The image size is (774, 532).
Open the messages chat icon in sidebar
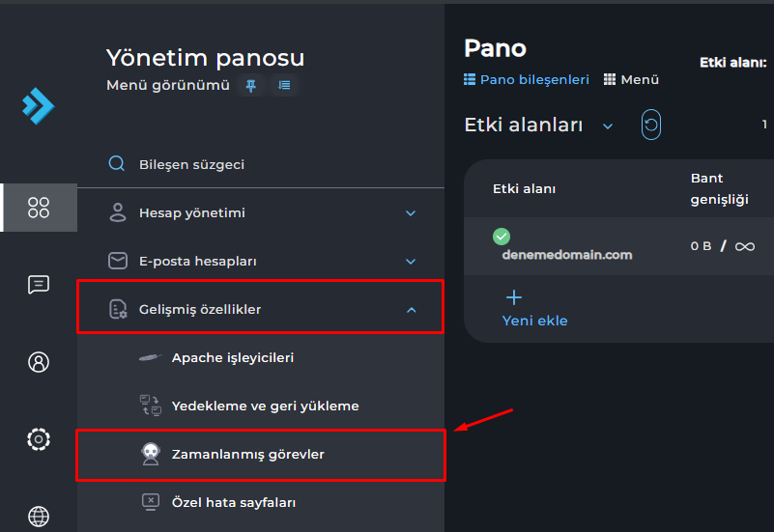coord(39,284)
